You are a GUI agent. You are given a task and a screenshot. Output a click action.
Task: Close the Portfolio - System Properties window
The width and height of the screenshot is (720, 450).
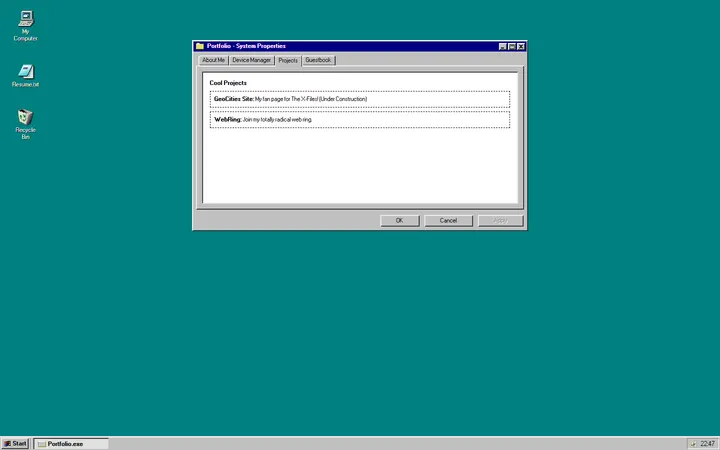(x=521, y=46)
